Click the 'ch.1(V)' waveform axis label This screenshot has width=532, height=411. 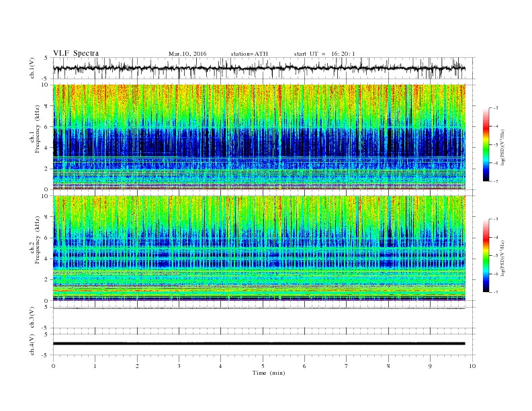(32, 68)
